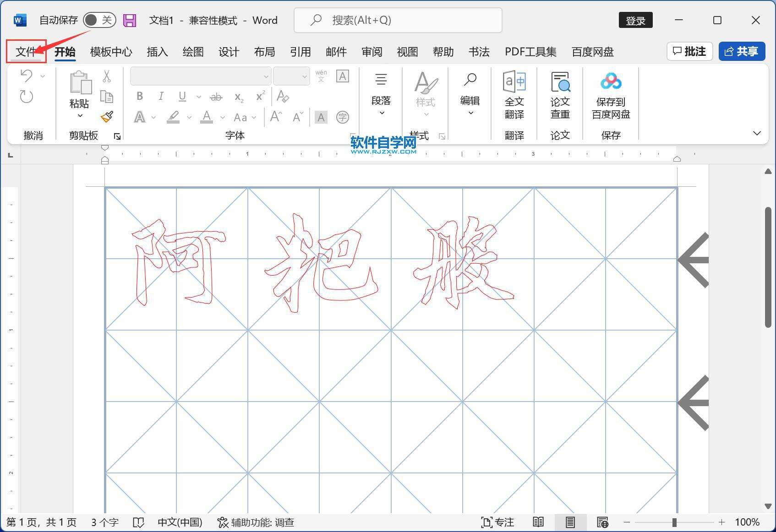This screenshot has width=776, height=532.
Task: Click the Full Text Translate (全文翻译) icon
Action: click(x=514, y=96)
